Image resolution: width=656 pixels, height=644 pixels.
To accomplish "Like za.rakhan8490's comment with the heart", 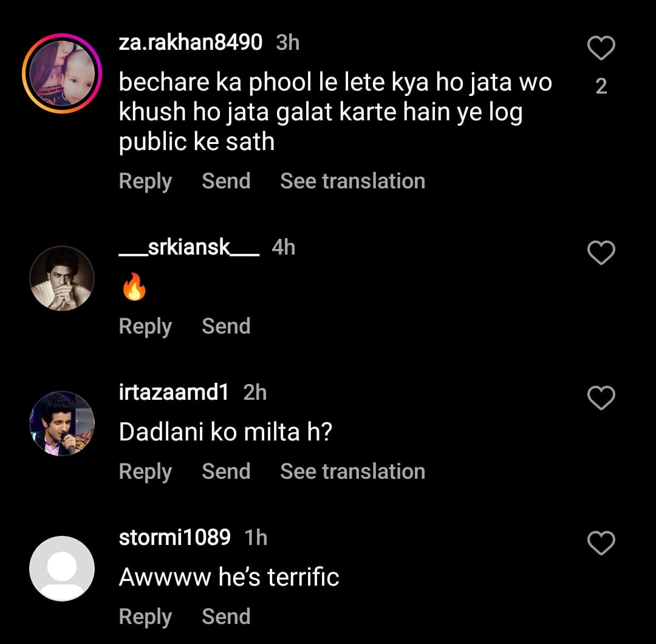I will pyautogui.click(x=601, y=48).
